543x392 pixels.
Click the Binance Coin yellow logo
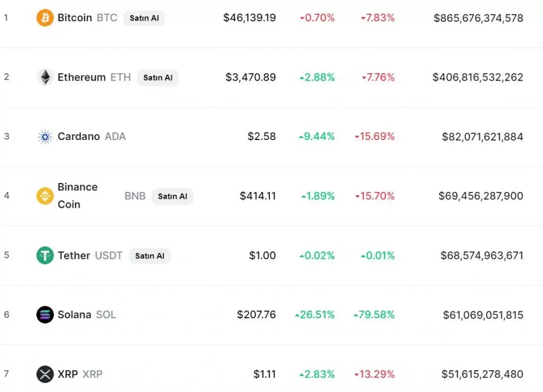click(45, 196)
